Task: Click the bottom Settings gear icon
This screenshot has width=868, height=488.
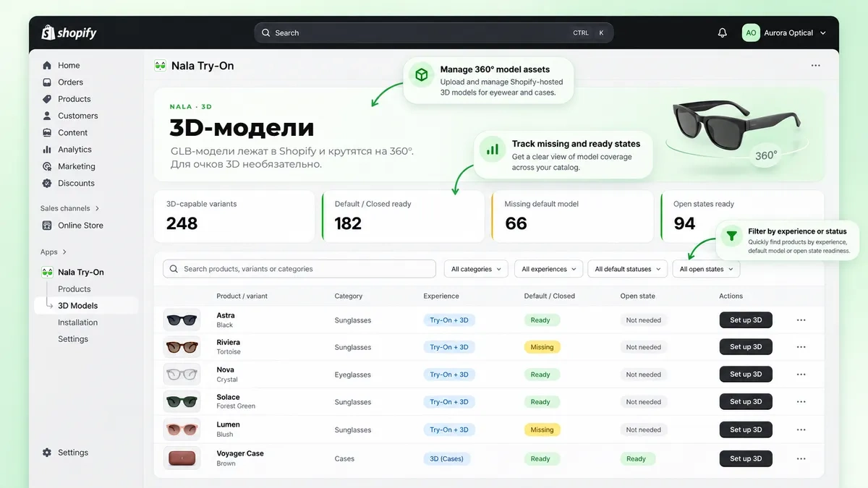Action: [47, 453]
